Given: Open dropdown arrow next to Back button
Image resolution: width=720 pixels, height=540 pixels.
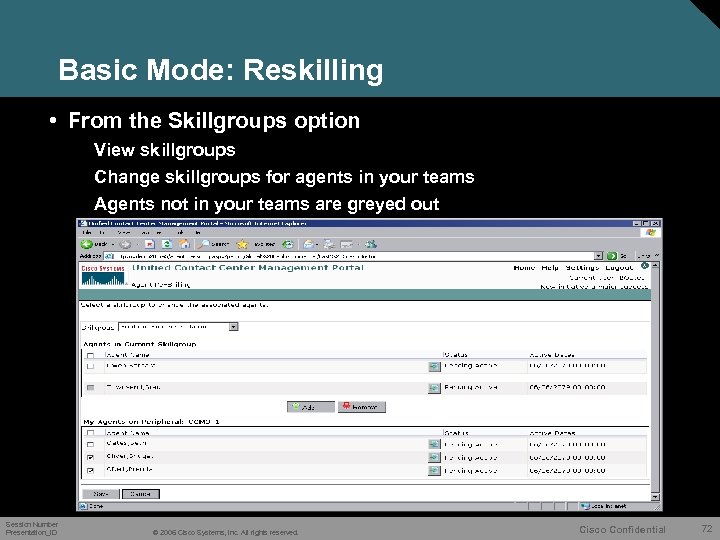Looking at the screenshot, I should click(113, 245).
